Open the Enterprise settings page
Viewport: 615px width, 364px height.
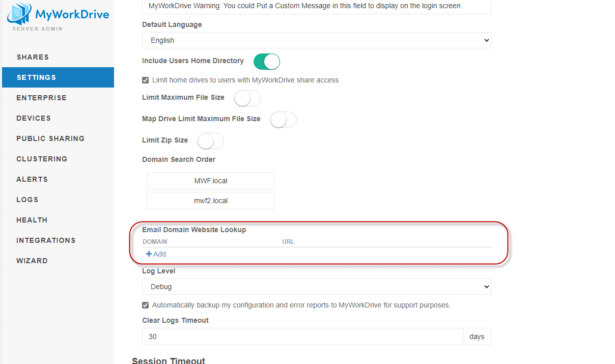[x=42, y=98]
